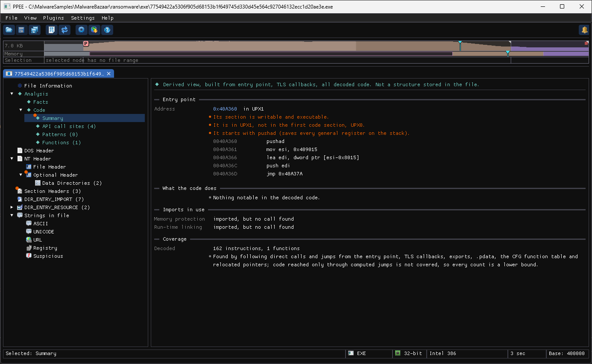Open the Help menu
This screenshot has height=364, width=592.
(x=108, y=18)
